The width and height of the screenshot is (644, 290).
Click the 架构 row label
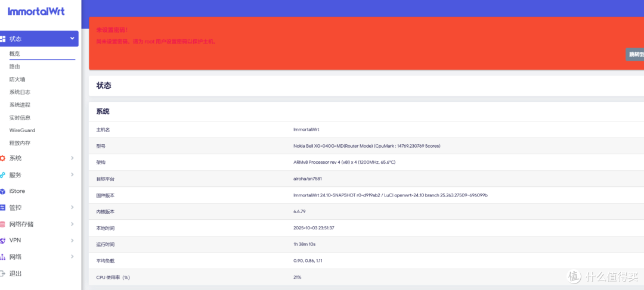pyautogui.click(x=101, y=163)
